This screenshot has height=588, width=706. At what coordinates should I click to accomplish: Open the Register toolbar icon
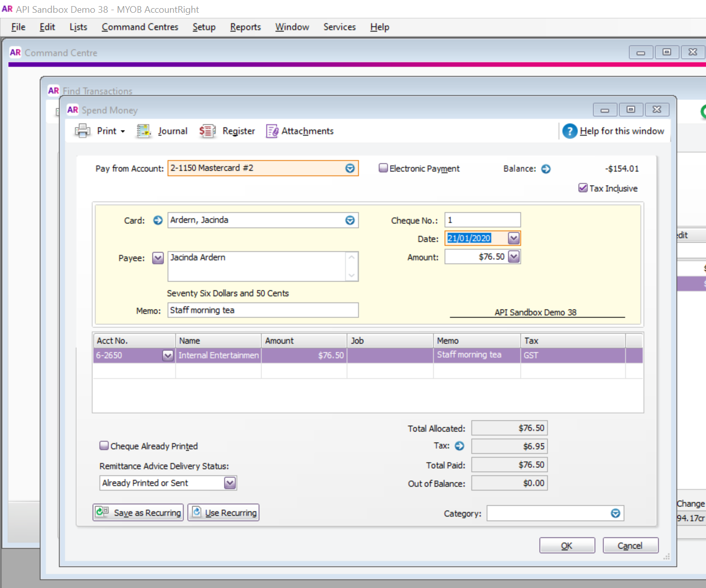pyautogui.click(x=208, y=131)
